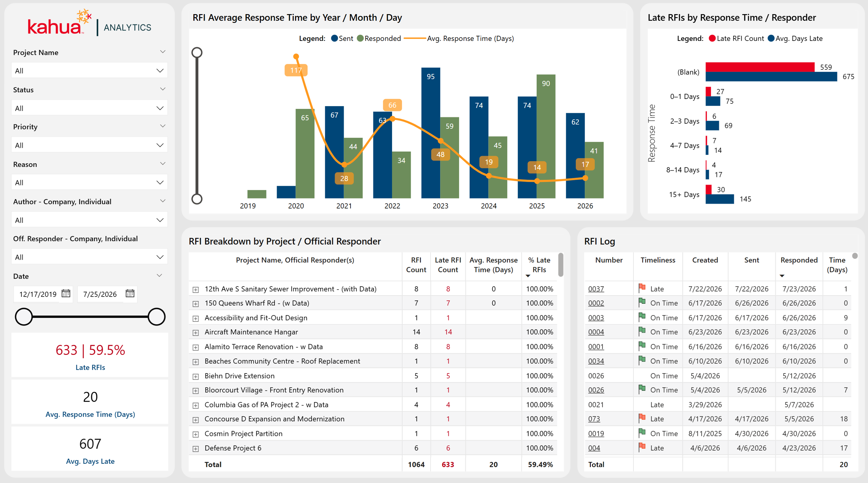Open RFI number 073 link
868x483 pixels.
[x=594, y=419]
